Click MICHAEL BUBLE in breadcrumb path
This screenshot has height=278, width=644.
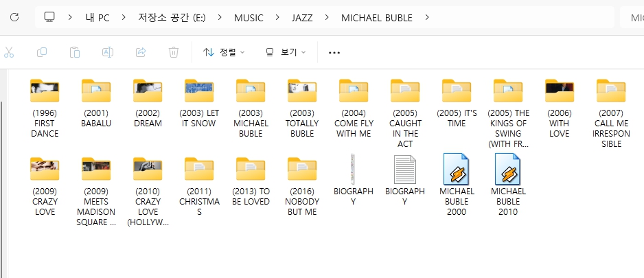pyautogui.click(x=377, y=18)
